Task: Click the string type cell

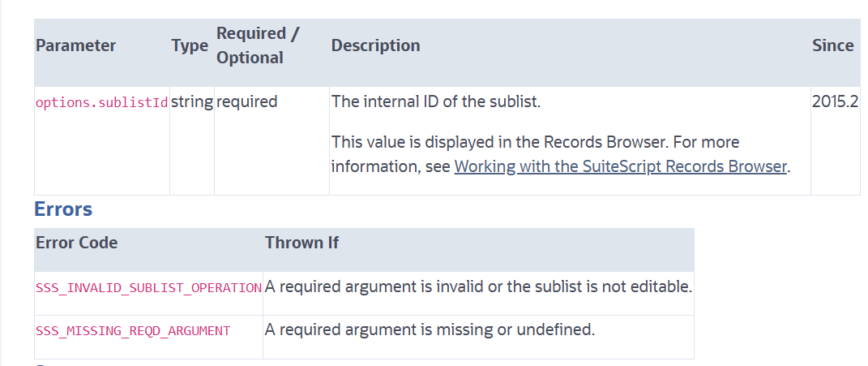Action: pyautogui.click(x=191, y=102)
